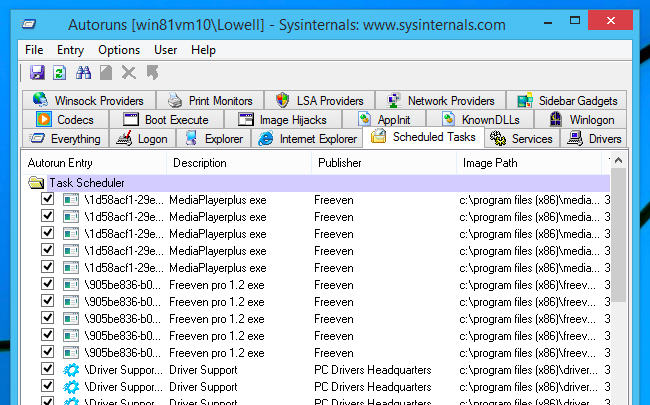Click the Jump to Entry toolbar icon
Image resolution: width=650 pixels, height=405 pixels.
[152, 73]
